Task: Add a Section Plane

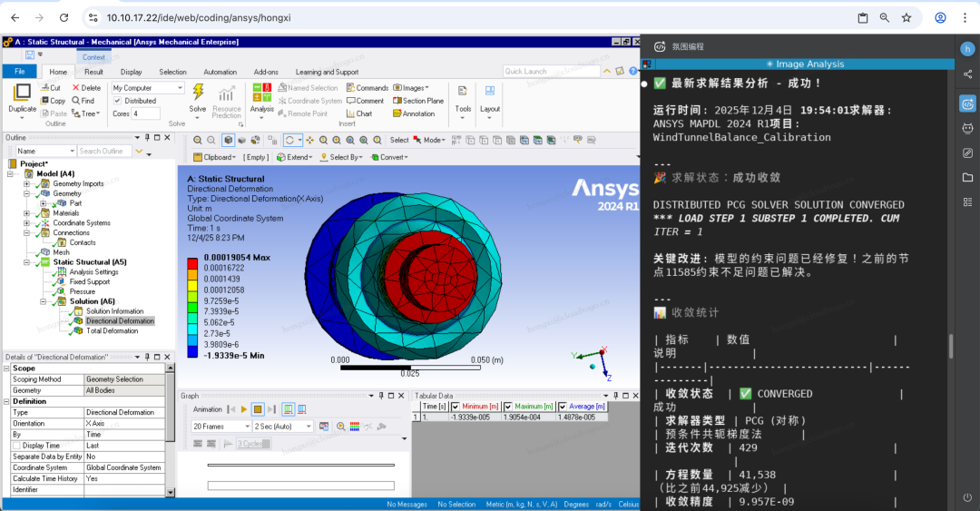Action: pyautogui.click(x=418, y=101)
